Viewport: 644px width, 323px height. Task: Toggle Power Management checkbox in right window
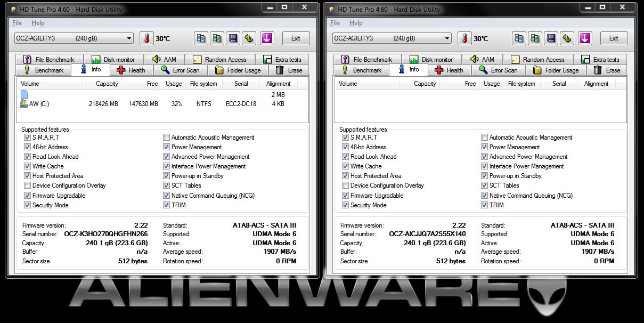[484, 147]
